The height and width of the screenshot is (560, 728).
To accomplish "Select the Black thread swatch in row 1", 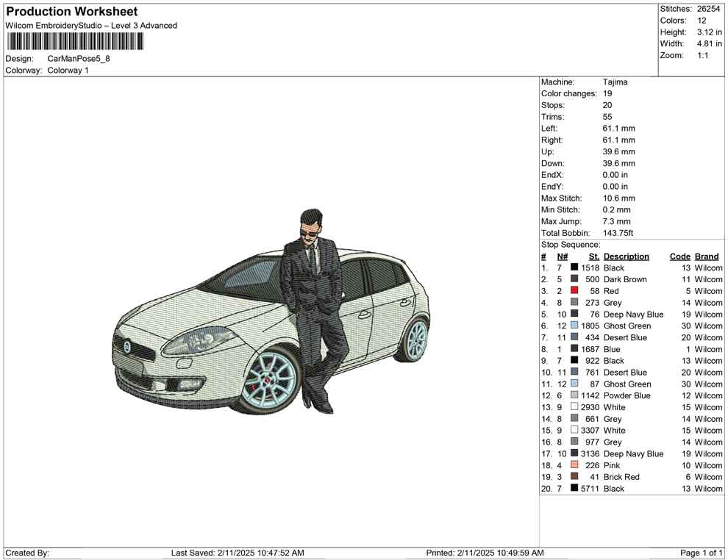I will pyautogui.click(x=574, y=268).
